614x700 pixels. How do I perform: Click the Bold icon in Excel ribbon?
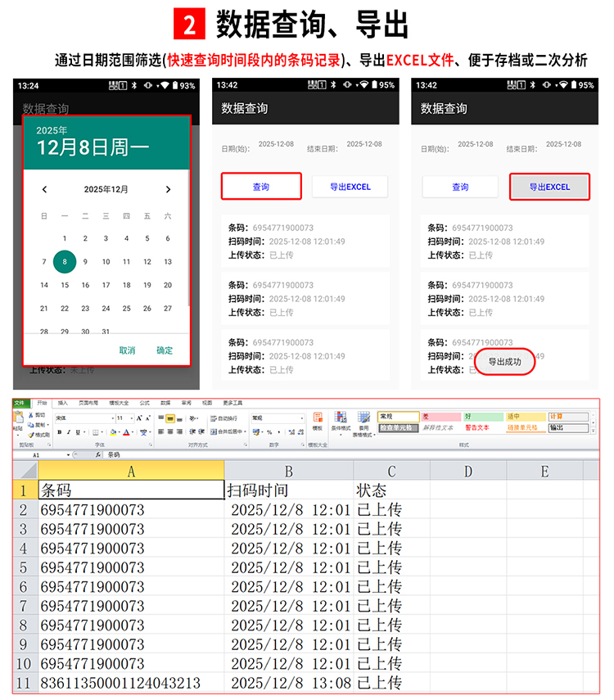60,432
